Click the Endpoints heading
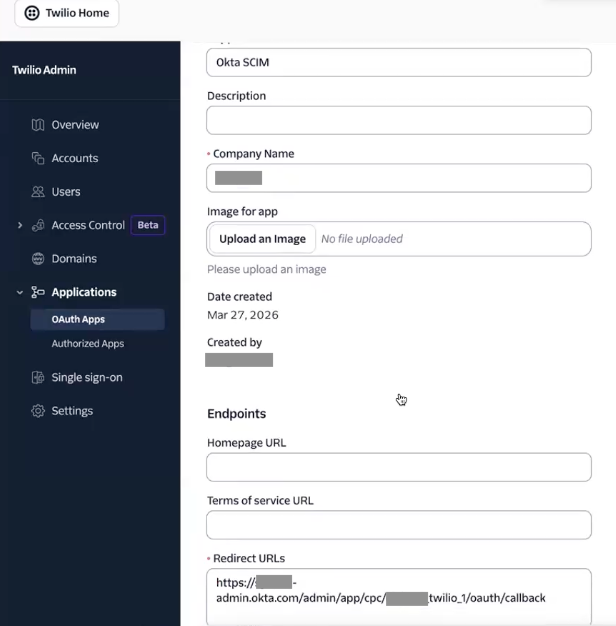This screenshot has height=626, width=616. [236, 414]
